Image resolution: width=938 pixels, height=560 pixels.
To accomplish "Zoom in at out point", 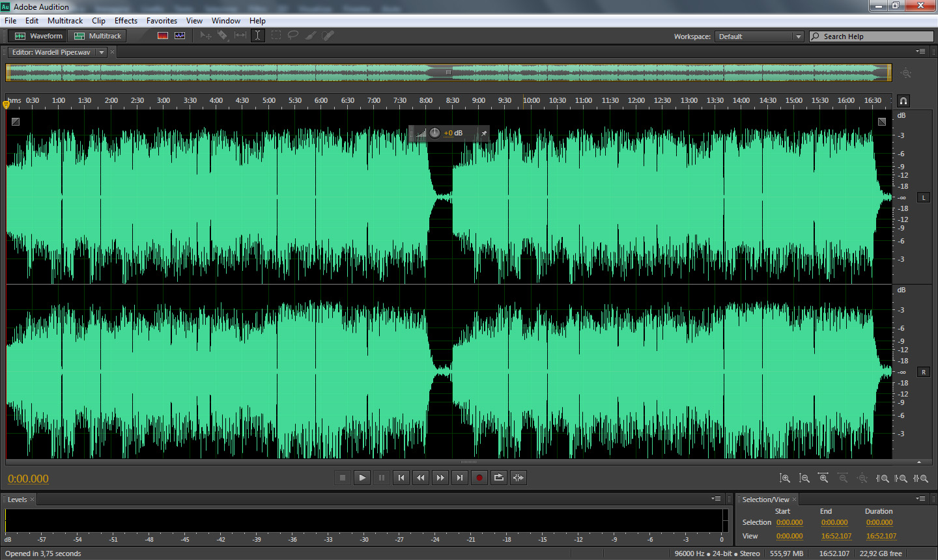I will pyautogui.click(x=902, y=478).
